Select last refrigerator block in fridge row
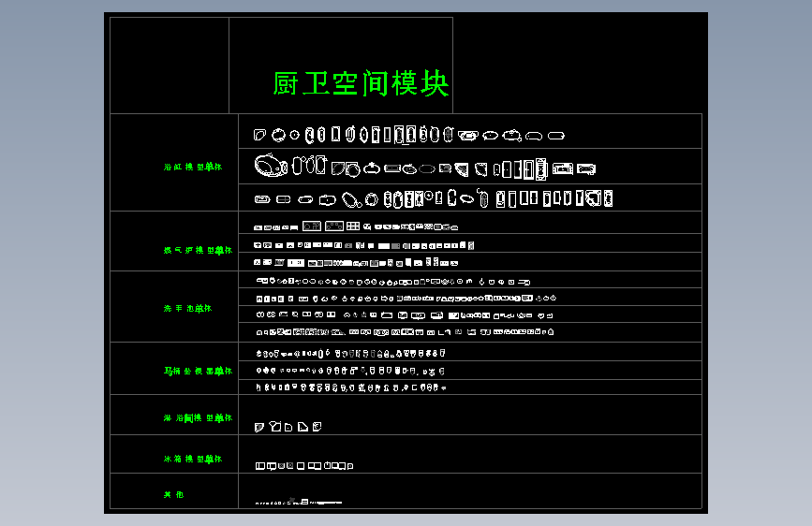812x526 pixels. point(350,466)
